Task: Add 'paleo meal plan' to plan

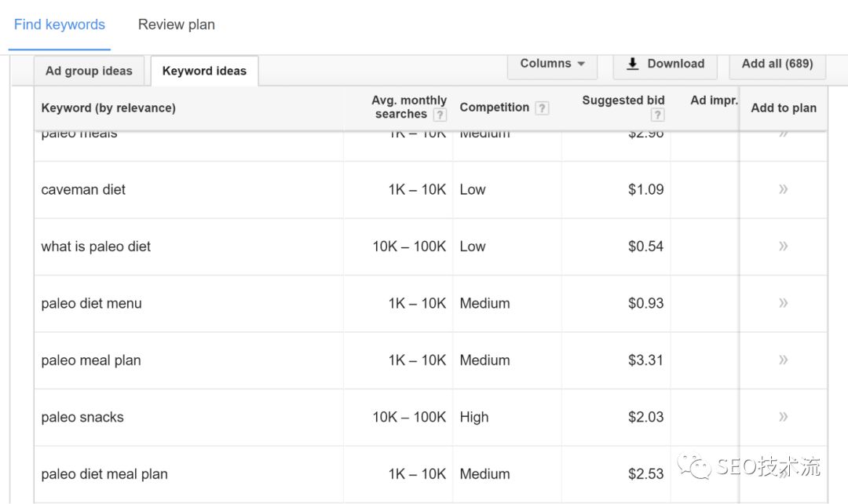Action: [783, 360]
